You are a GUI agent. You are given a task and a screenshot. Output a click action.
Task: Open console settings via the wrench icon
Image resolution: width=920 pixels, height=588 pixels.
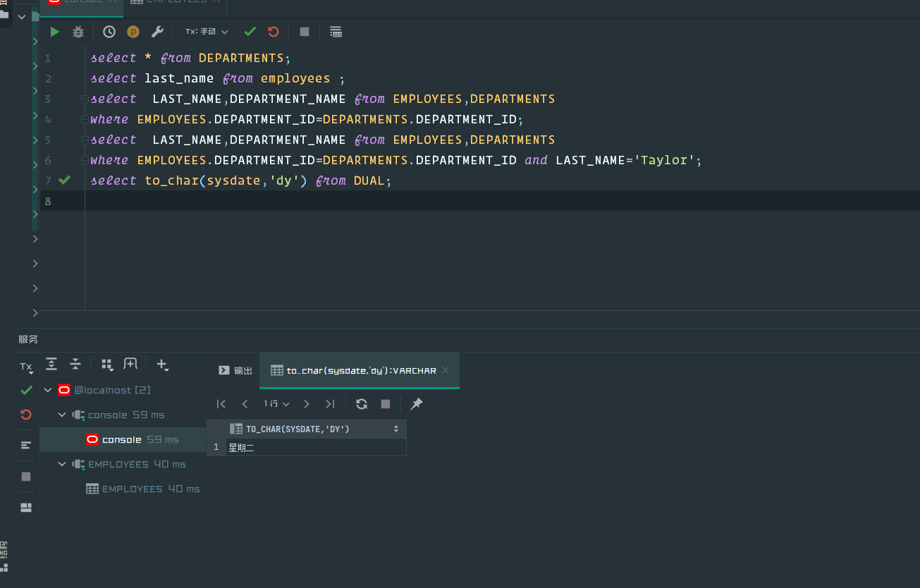click(x=158, y=32)
